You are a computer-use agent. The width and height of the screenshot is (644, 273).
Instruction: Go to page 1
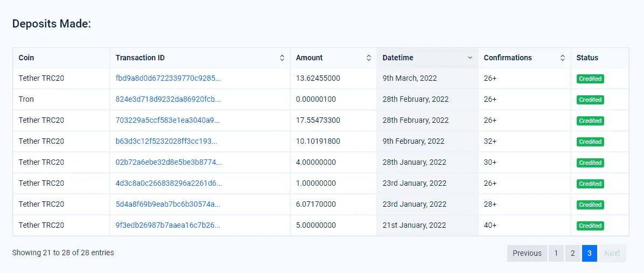tap(556, 253)
